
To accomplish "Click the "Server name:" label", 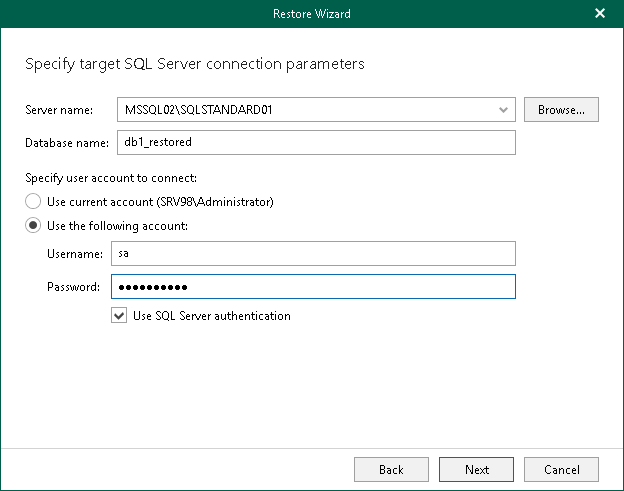I will click(58, 109).
